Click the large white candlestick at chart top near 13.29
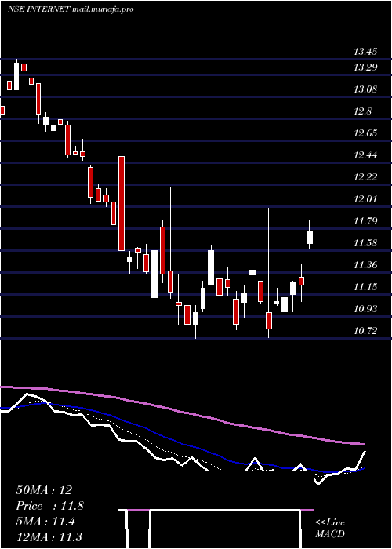This screenshot has height=549, width=392. click(16, 76)
